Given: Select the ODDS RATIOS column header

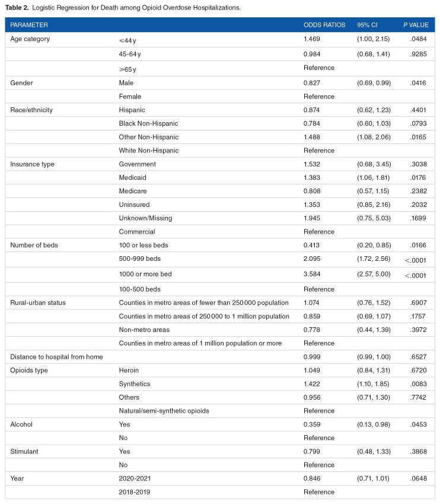Looking at the screenshot, I should tap(324, 25).
